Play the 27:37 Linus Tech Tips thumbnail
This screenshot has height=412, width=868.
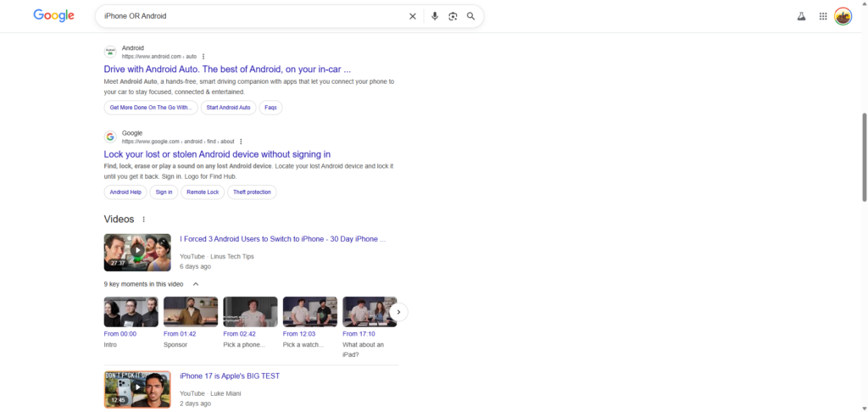(x=137, y=253)
